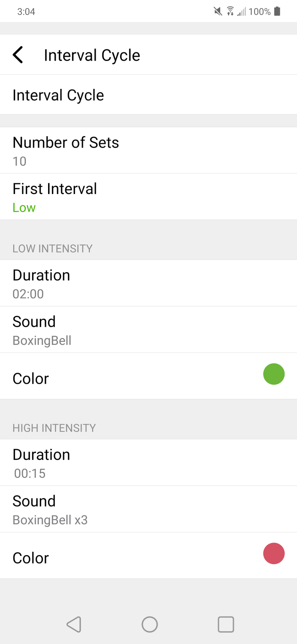This screenshot has width=297, height=644.
Task: Tap the back arrow icon
Action: [x=18, y=55]
